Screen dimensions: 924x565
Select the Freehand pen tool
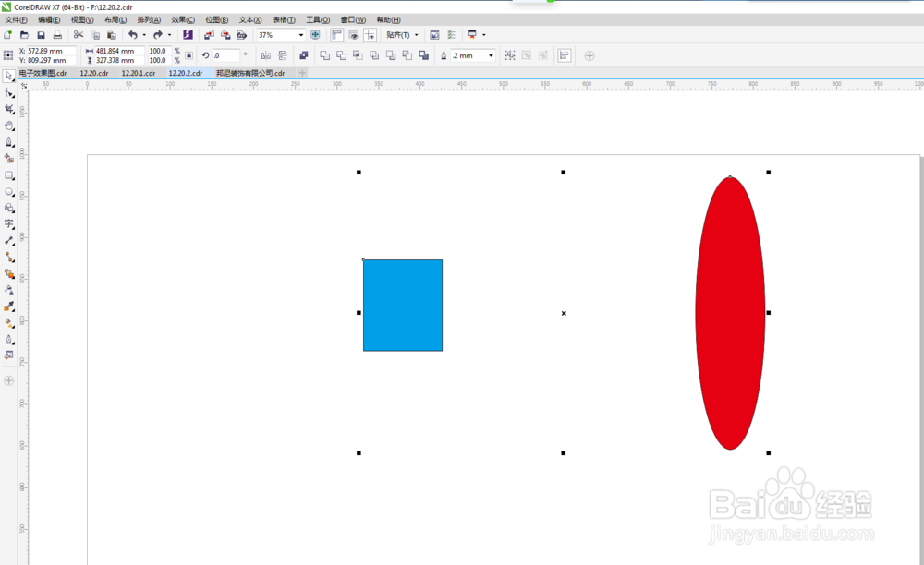click(x=9, y=142)
